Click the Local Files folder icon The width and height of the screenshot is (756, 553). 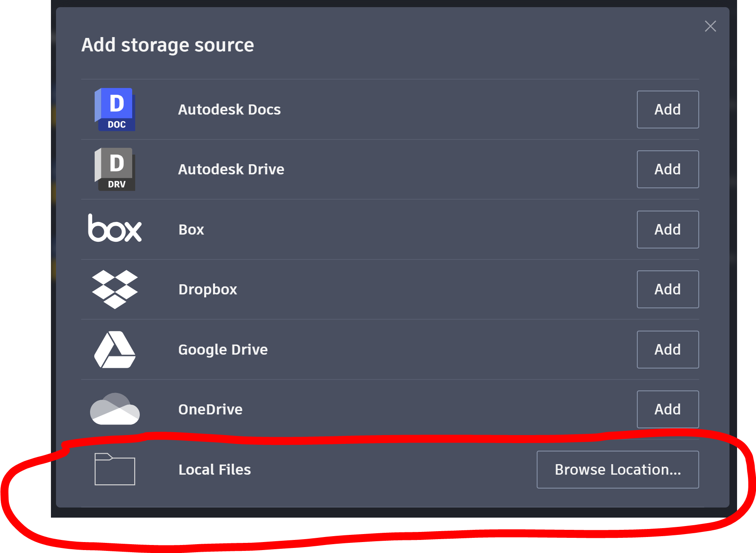click(115, 469)
